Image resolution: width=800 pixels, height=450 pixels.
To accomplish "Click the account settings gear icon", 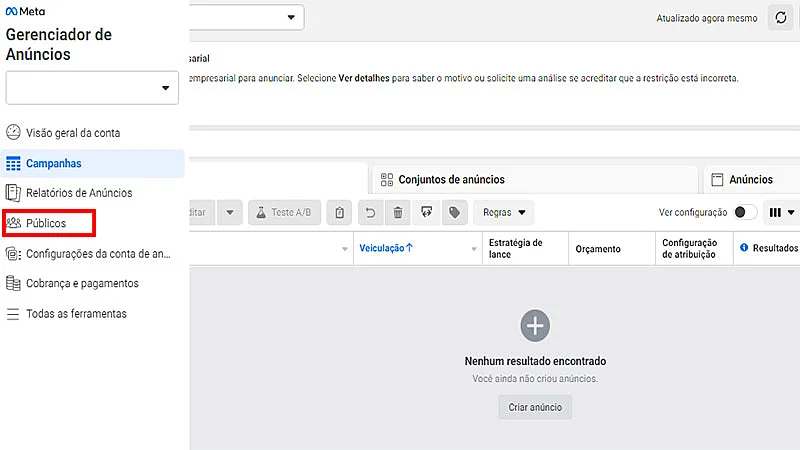I will coord(13,254).
